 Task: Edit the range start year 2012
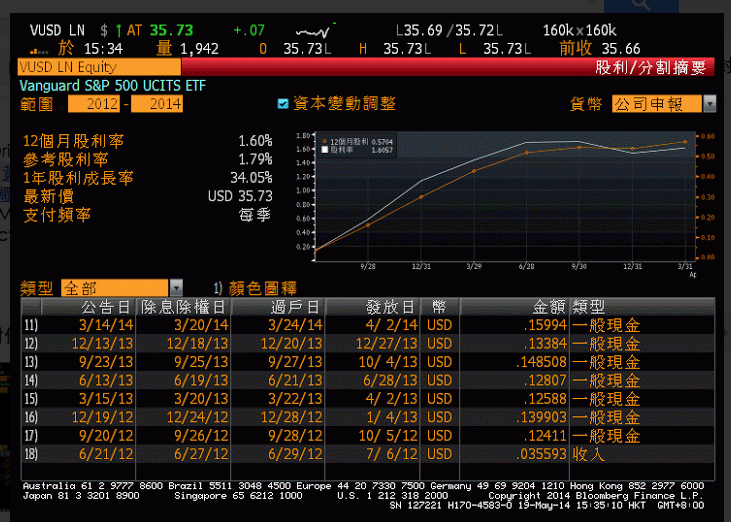point(94,103)
